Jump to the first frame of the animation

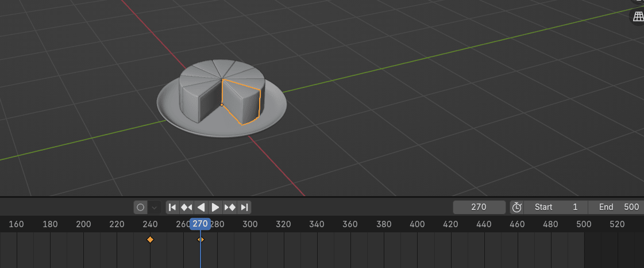172,207
